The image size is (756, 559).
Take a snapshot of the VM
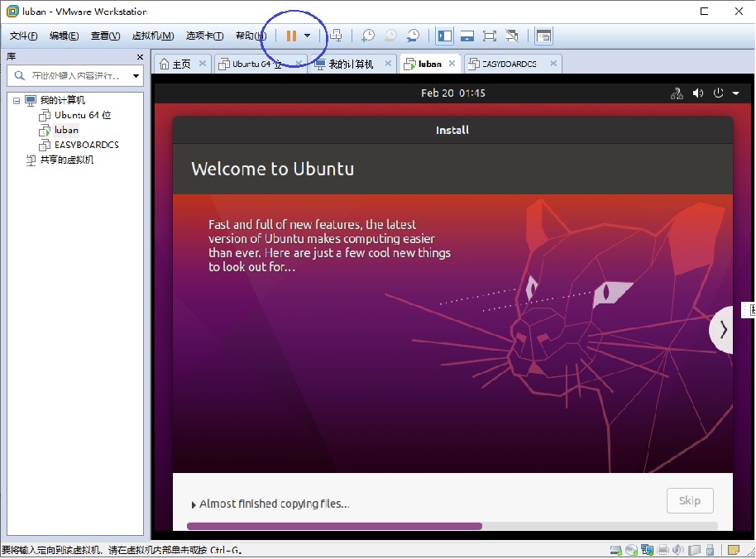368,35
